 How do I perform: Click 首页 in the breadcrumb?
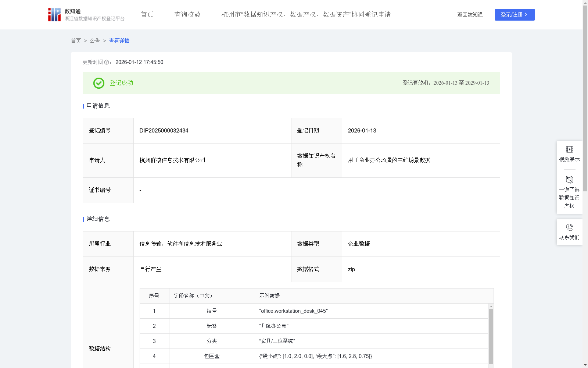[76, 41]
